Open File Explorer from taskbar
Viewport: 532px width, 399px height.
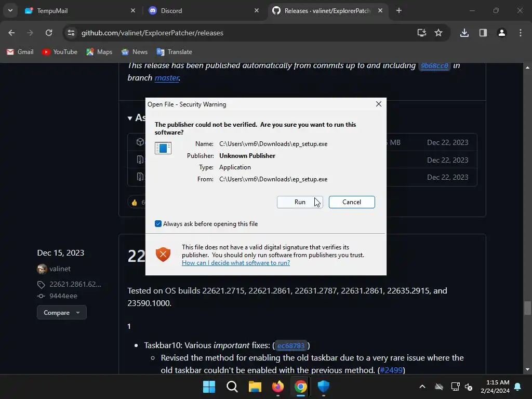pyautogui.click(x=255, y=387)
